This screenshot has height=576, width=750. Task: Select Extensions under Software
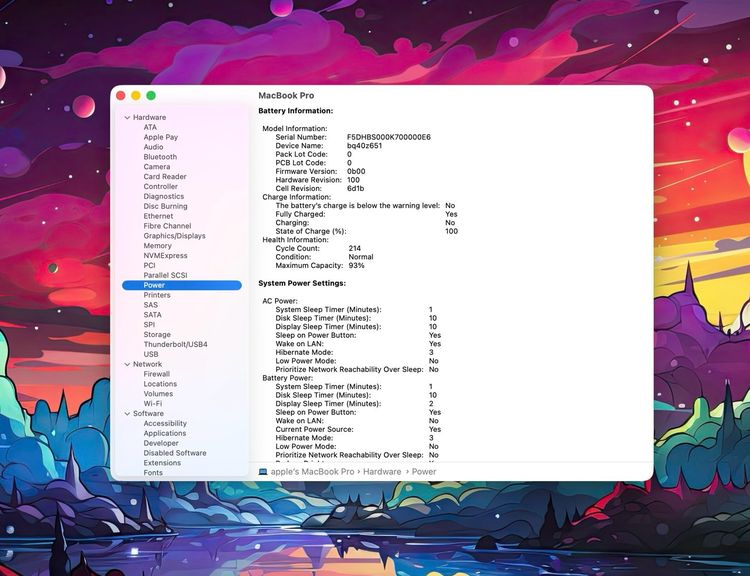coord(162,463)
